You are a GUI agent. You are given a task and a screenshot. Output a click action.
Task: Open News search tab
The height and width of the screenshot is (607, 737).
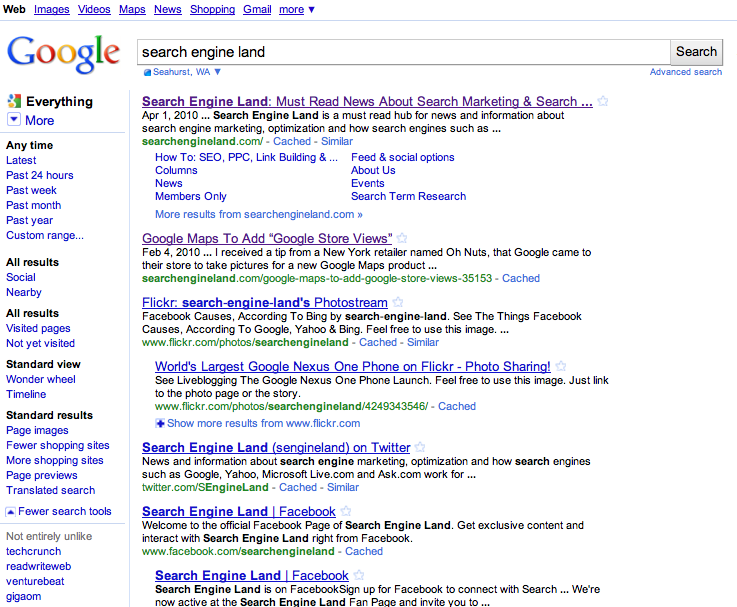(168, 9)
